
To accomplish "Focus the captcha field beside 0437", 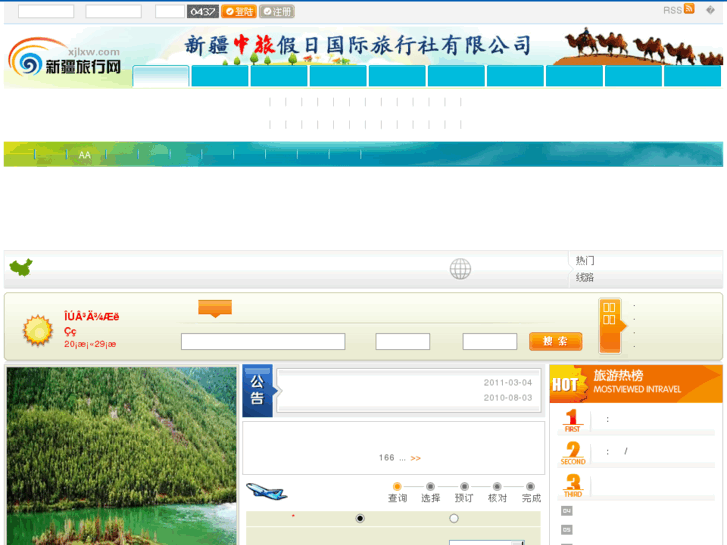I will coord(170,12).
